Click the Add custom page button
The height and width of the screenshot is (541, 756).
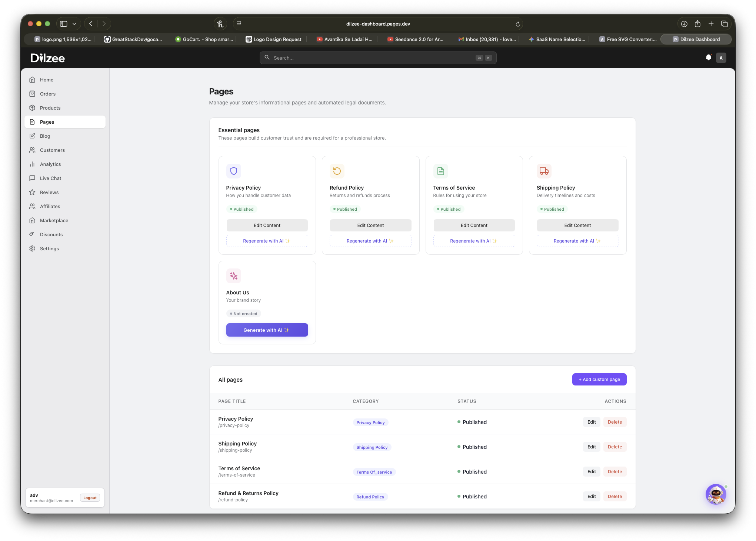pos(599,379)
